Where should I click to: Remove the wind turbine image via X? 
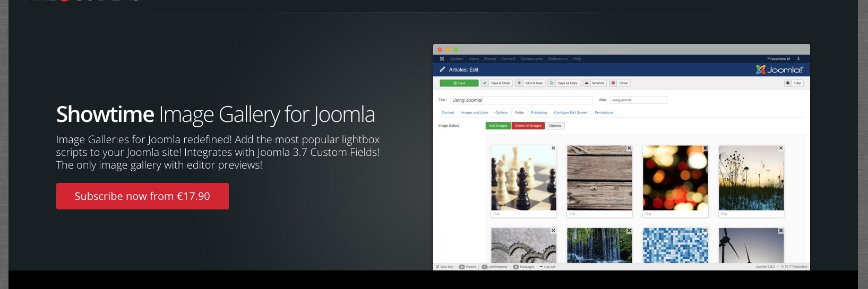(x=781, y=231)
